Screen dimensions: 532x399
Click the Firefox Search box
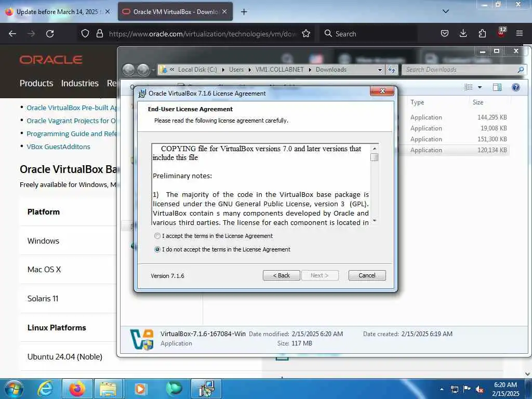(369, 34)
